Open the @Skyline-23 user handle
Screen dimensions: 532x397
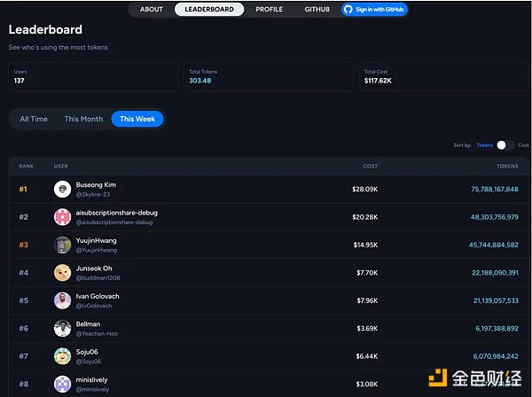click(x=92, y=194)
